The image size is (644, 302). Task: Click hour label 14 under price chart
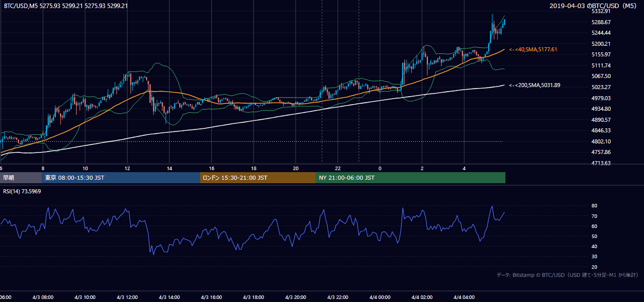coord(169,168)
